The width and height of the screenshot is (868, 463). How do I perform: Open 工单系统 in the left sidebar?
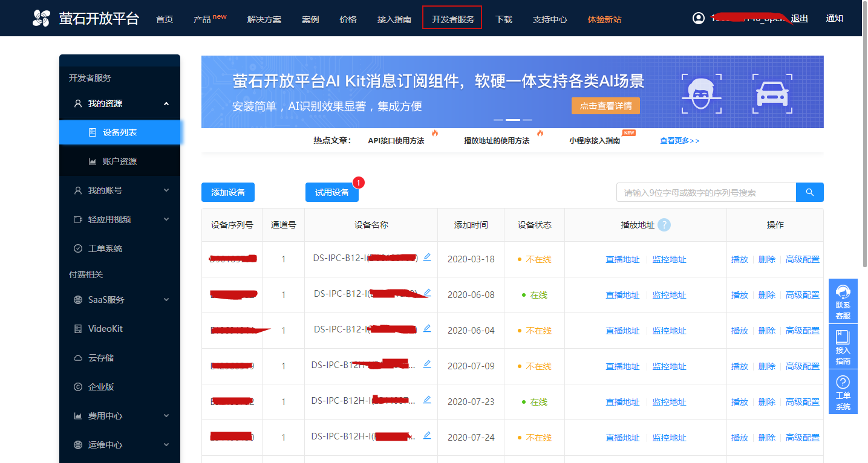(x=120, y=248)
